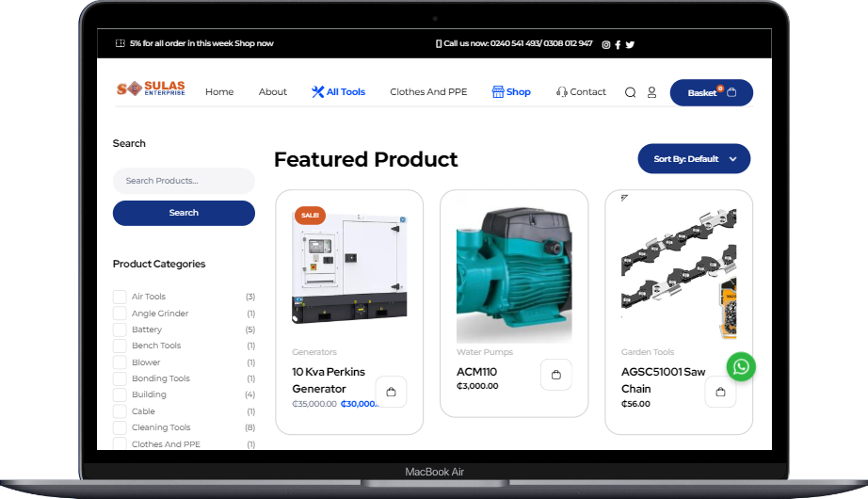
Task: Open the Facebook social icon
Action: pos(618,45)
